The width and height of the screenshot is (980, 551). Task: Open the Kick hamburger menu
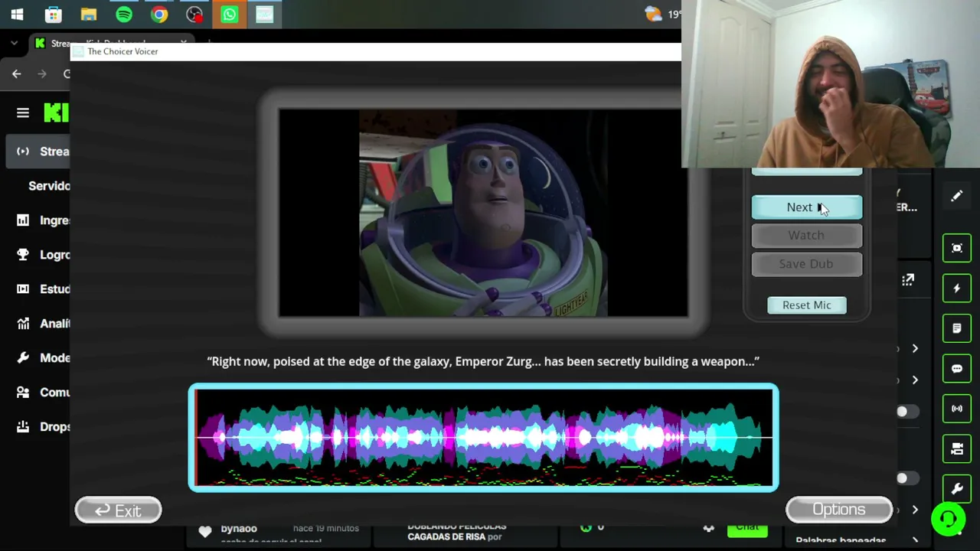(x=23, y=113)
